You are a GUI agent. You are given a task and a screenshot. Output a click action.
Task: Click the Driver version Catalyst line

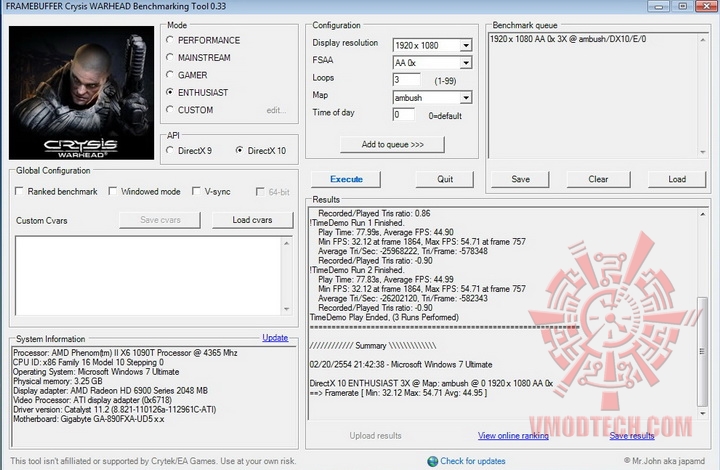click(x=114, y=409)
